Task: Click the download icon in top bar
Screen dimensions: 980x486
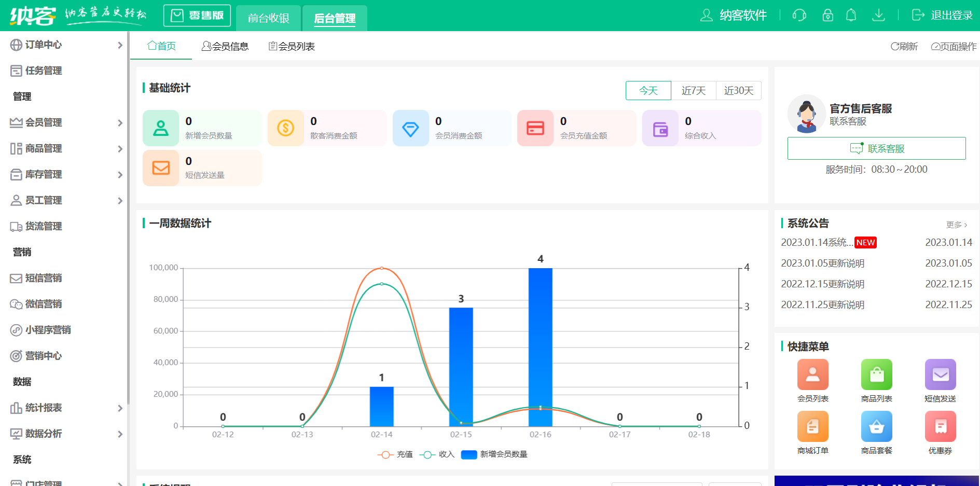Action: point(878,15)
